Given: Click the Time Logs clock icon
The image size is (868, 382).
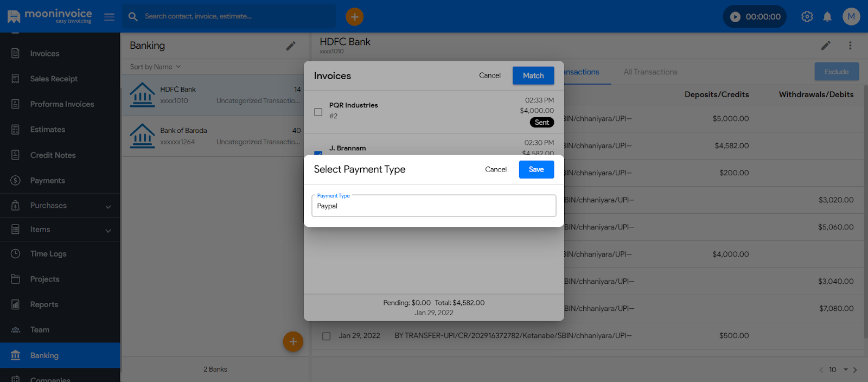Looking at the screenshot, I should click(x=16, y=253).
